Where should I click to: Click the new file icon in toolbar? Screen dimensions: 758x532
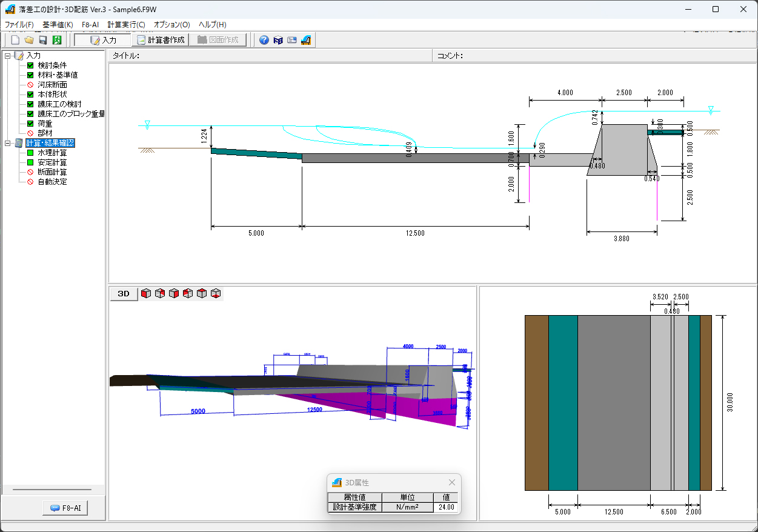click(x=16, y=40)
